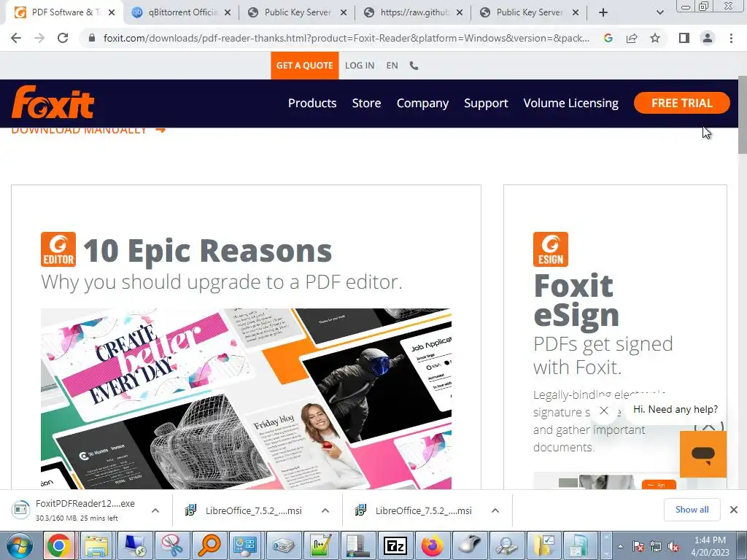Click the orange Editor badge icon

[x=58, y=249]
